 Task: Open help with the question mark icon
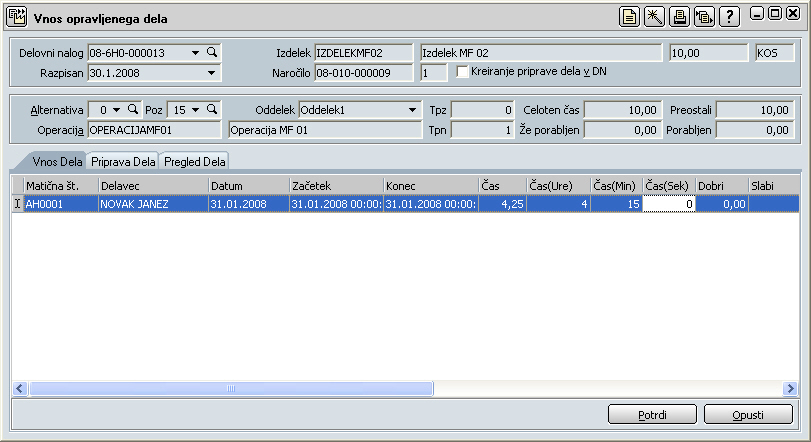click(730, 18)
